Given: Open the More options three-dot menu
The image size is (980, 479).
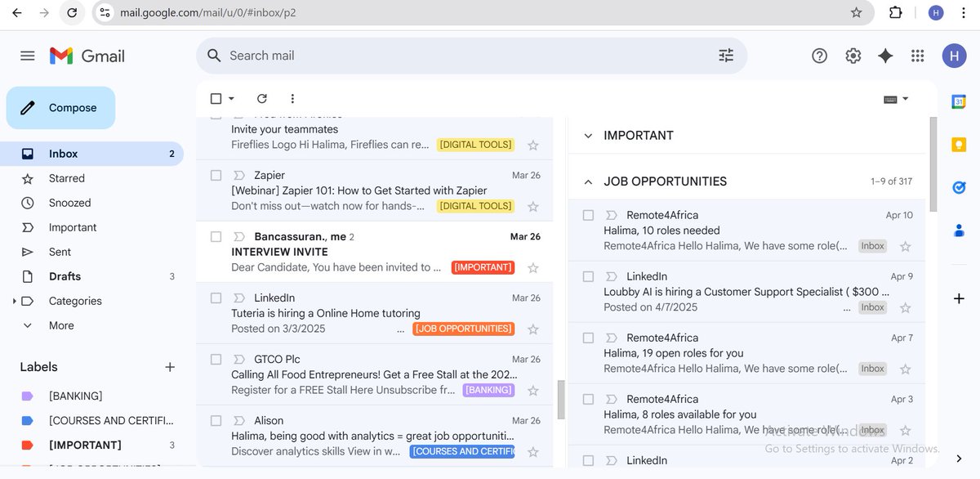Looking at the screenshot, I should coord(292,99).
